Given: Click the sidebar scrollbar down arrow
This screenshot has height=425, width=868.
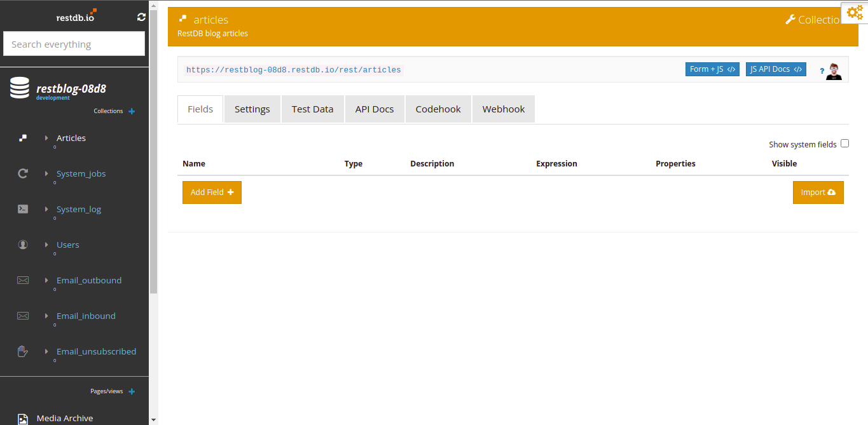Looking at the screenshot, I should coord(153,420).
